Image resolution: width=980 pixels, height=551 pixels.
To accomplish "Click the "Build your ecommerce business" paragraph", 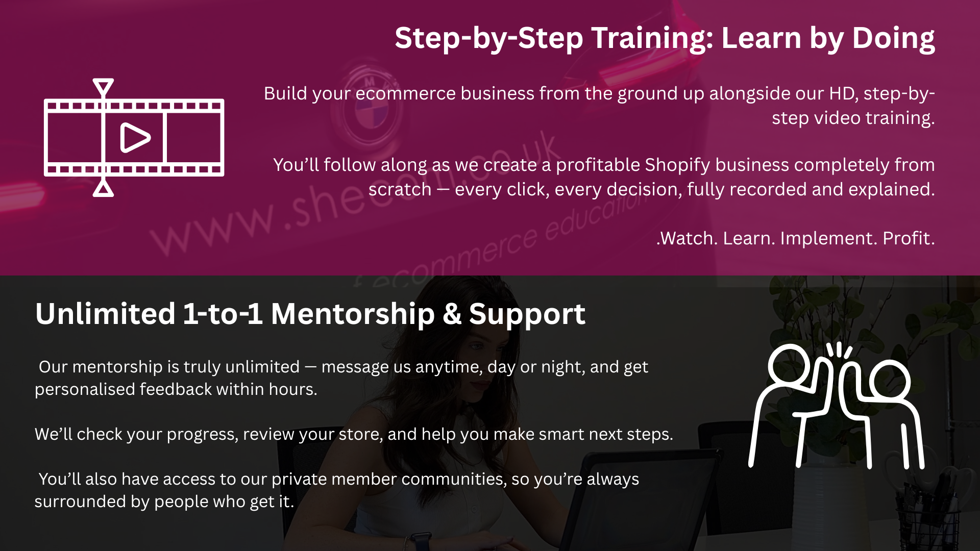I will (x=599, y=106).
